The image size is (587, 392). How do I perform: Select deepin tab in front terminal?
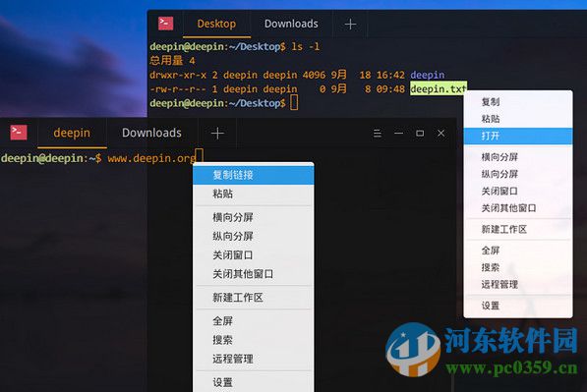pos(72,133)
